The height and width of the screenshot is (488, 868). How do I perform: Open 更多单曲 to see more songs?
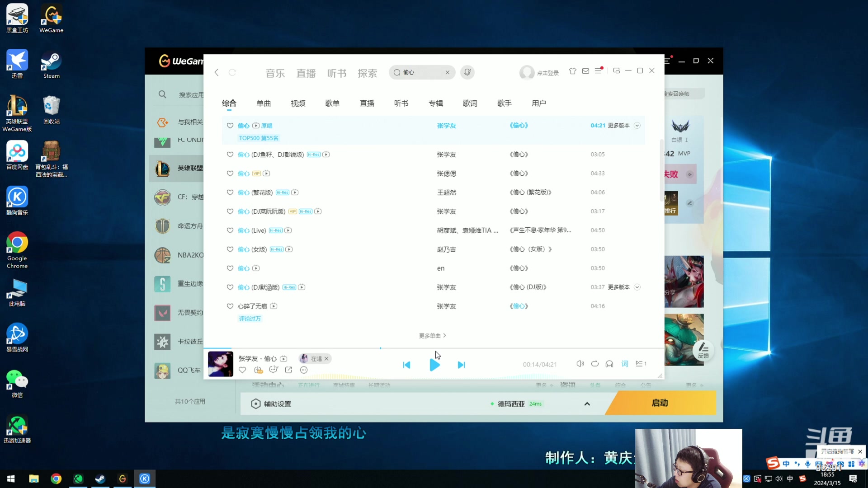432,335
